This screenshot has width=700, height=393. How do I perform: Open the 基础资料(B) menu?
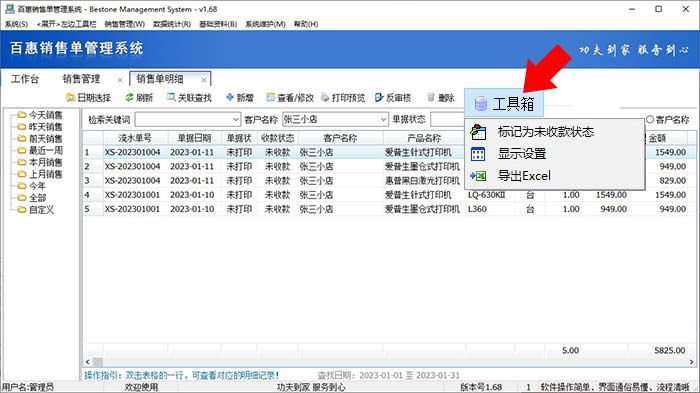218,24
